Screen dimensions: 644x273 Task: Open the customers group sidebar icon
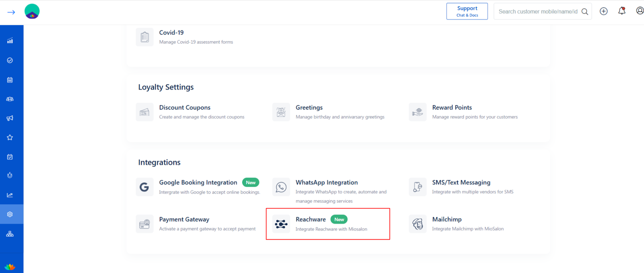point(10,99)
